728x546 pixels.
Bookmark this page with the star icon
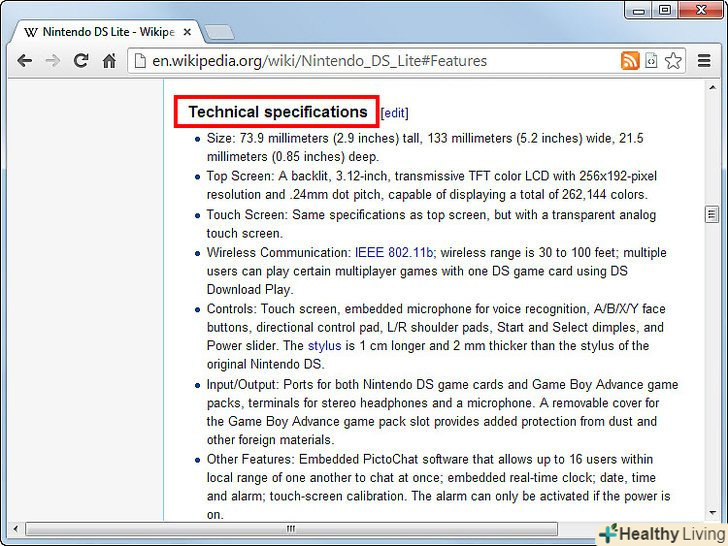(x=673, y=61)
